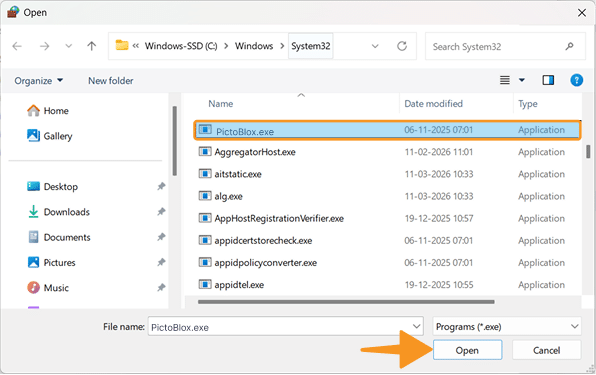
Task: Select Windows-SSD (C:) in the path
Action: (181, 46)
